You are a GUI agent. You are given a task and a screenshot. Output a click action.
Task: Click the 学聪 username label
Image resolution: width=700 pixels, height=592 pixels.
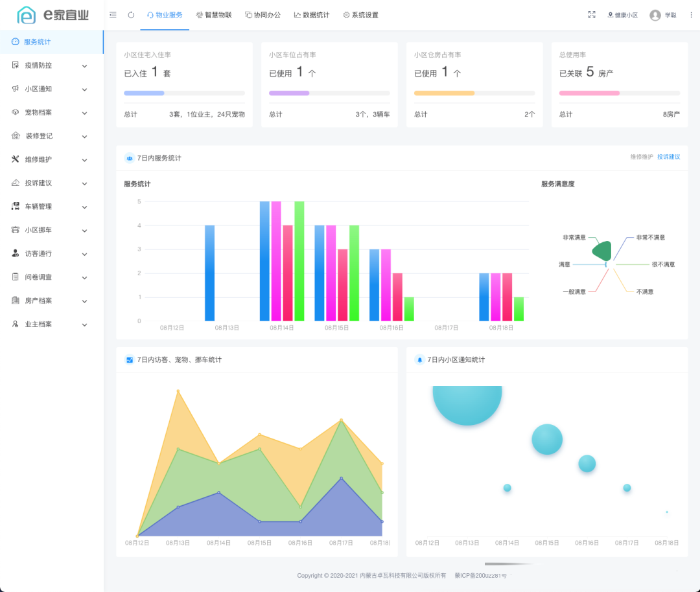[x=671, y=15]
